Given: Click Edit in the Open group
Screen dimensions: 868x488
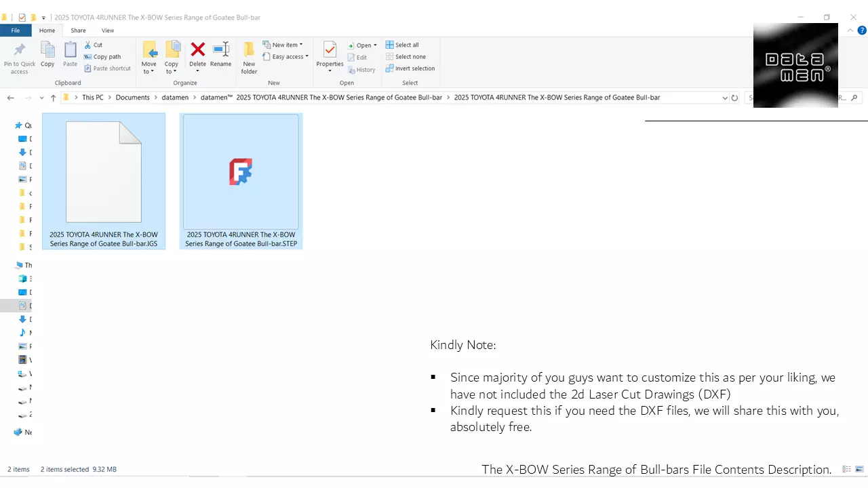Looking at the screenshot, I should (357, 58).
